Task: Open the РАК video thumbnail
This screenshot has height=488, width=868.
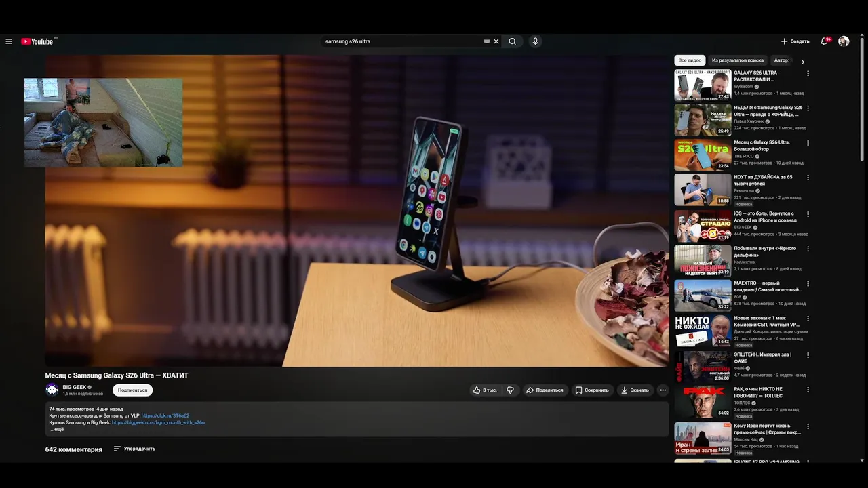Action: [703, 401]
